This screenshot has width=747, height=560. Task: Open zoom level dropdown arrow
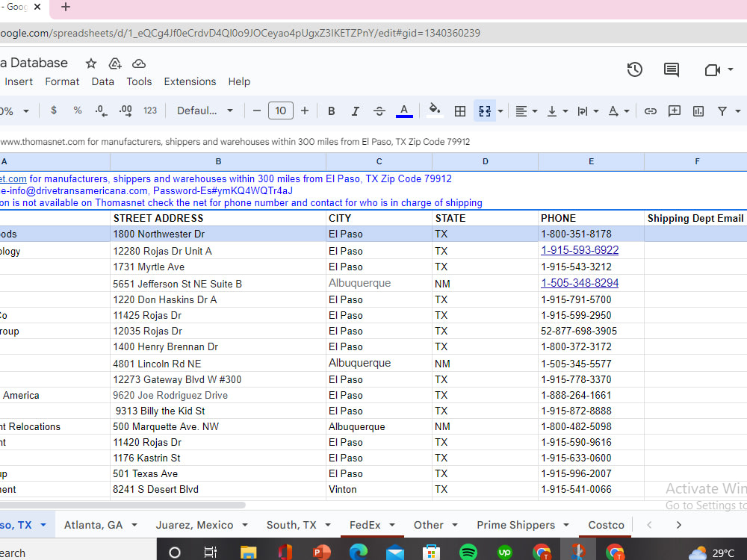pyautogui.click(x=26, y=111)
